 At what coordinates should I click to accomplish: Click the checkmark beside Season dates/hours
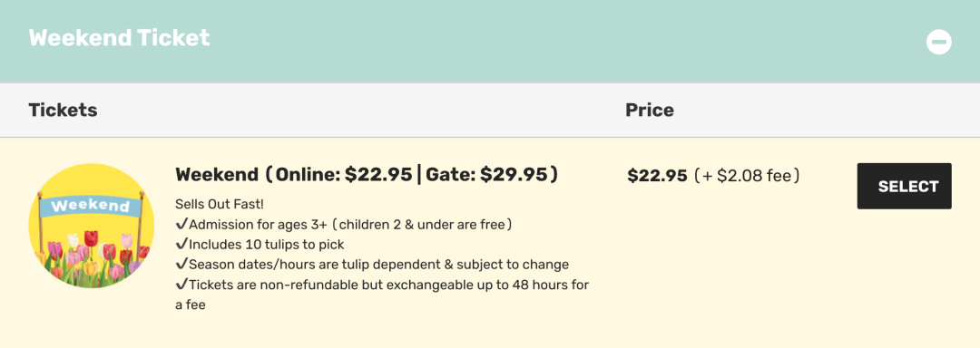click(x=181, y=264)
